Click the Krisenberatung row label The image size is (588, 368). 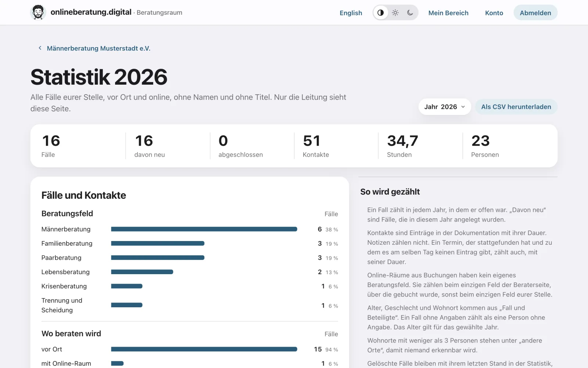(64, 286)
